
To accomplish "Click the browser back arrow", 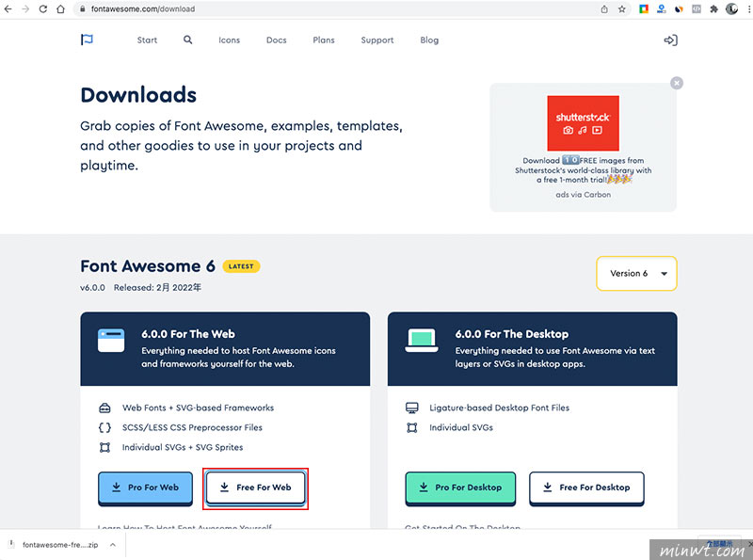I will (8, 9).
